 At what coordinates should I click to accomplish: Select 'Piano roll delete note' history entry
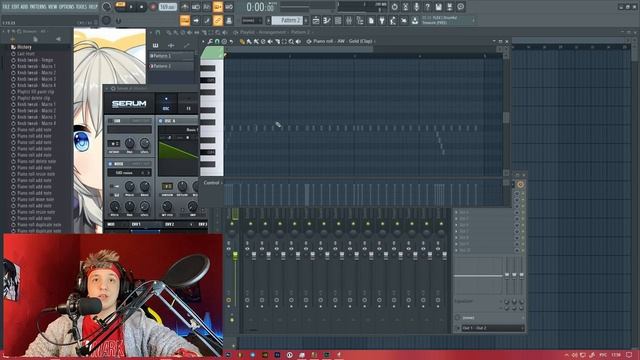36,161
